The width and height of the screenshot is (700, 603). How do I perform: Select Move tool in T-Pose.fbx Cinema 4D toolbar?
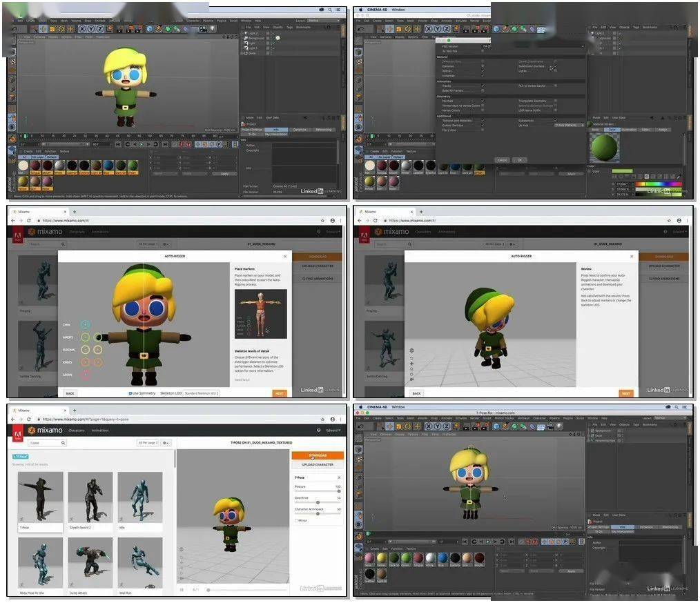[x=390, y=426]
